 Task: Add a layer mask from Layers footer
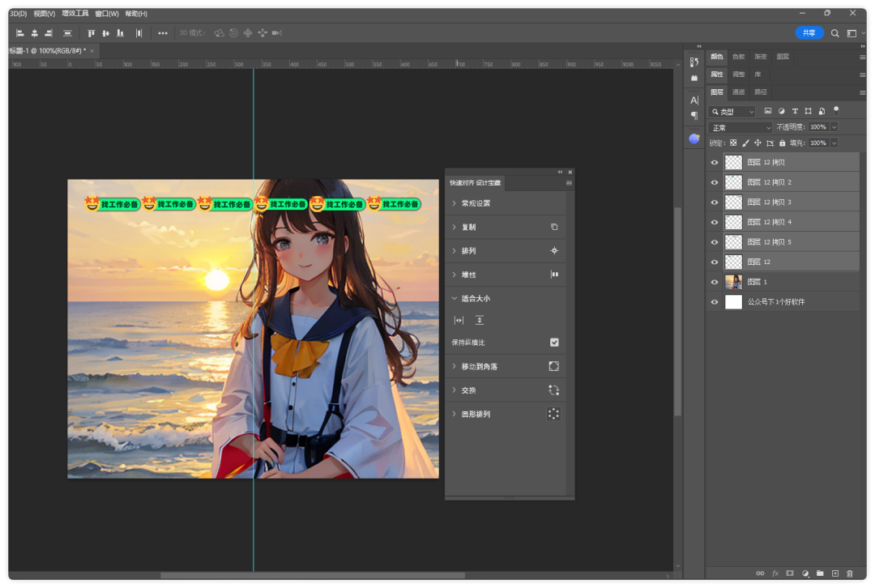tap(790, 573)
